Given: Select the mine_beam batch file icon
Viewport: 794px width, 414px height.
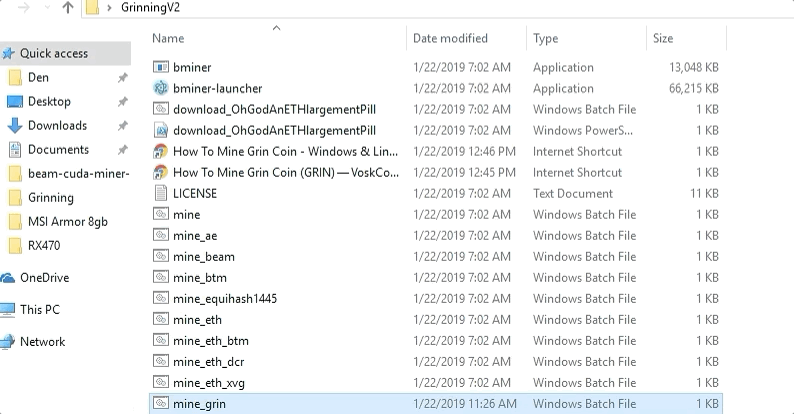Looking at the screenshot, I should (161, 256).
